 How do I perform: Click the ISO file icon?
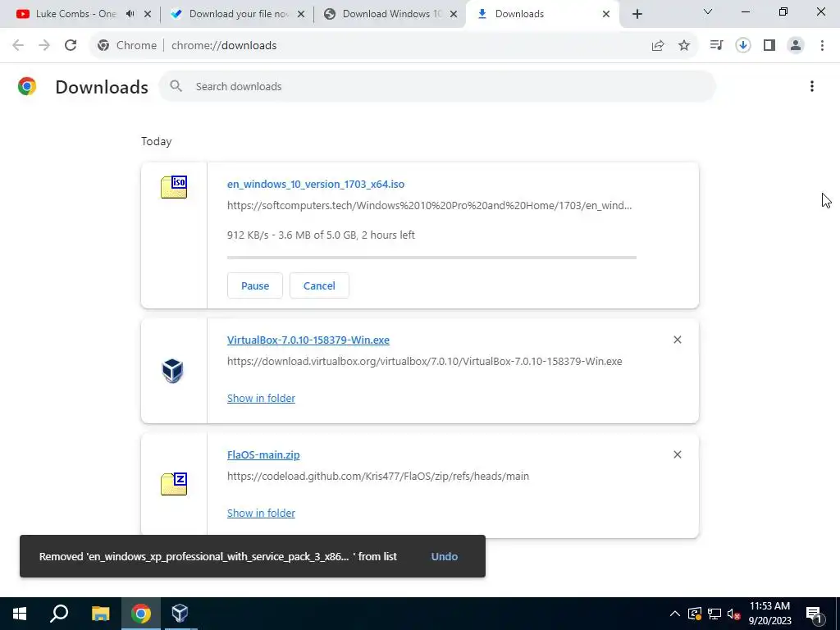point(174,187)
